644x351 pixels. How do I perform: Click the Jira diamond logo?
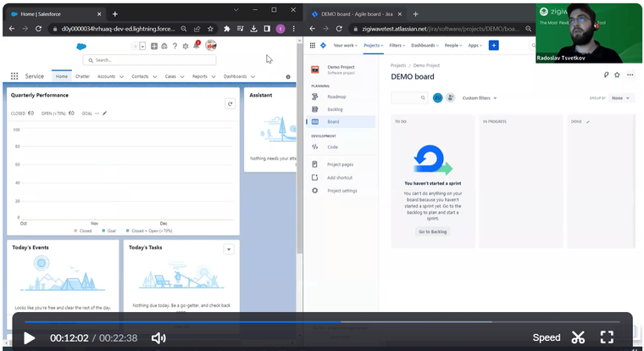click(x=323, y=45)
